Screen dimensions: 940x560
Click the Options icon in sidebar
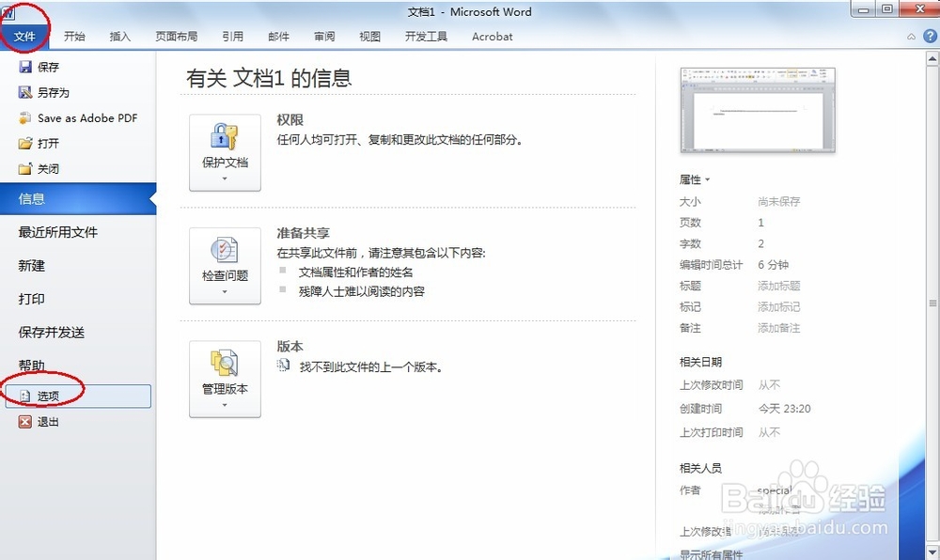(25, 396)
